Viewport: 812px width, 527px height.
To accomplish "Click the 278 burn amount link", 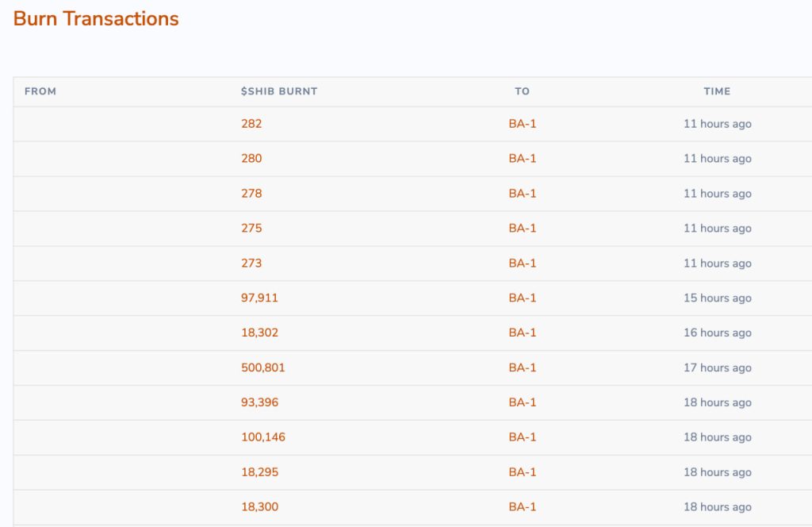I will tap(251, 194).
